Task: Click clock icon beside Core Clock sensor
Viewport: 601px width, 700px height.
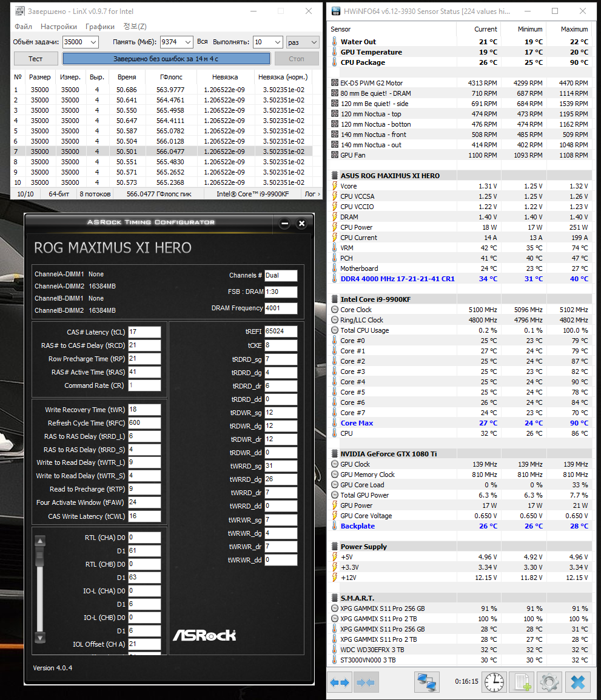Action: (335, 309)
